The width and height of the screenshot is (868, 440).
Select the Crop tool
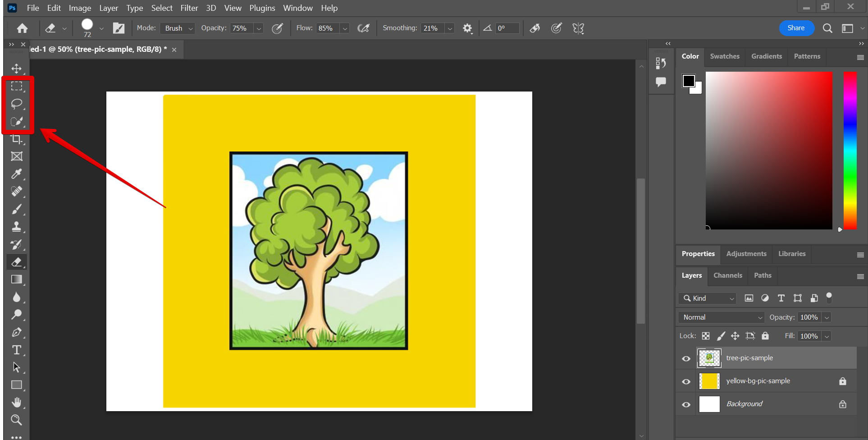[x=17, y=139]
